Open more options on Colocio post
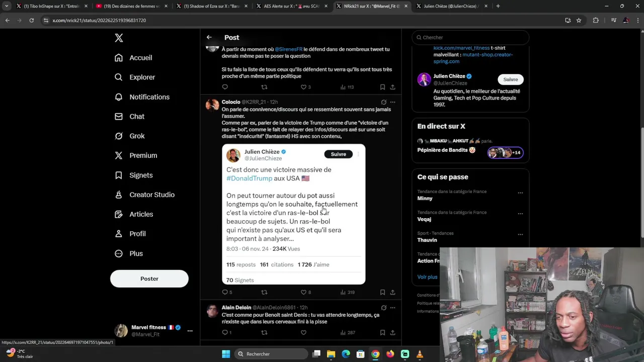 point(392,102)
